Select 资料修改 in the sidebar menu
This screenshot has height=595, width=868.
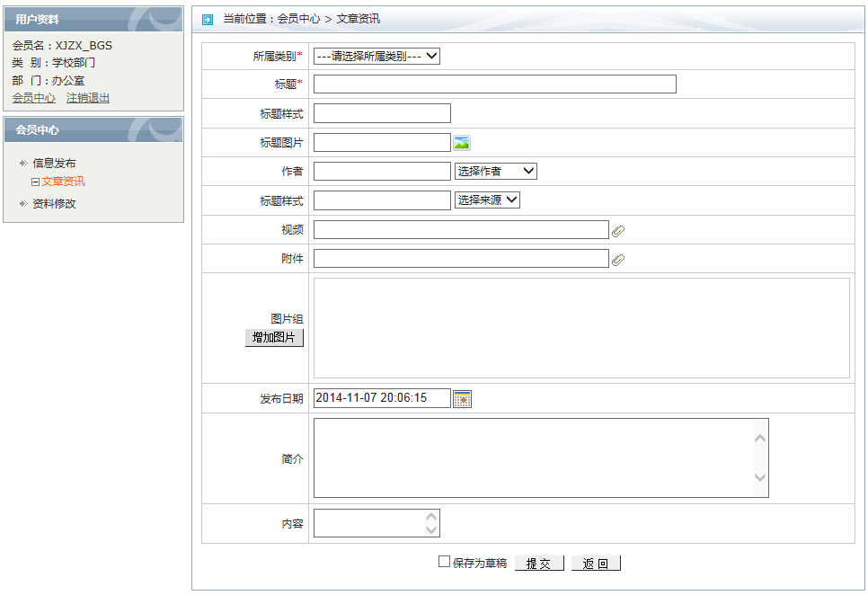pyautogui.click(x=54, y=203)
